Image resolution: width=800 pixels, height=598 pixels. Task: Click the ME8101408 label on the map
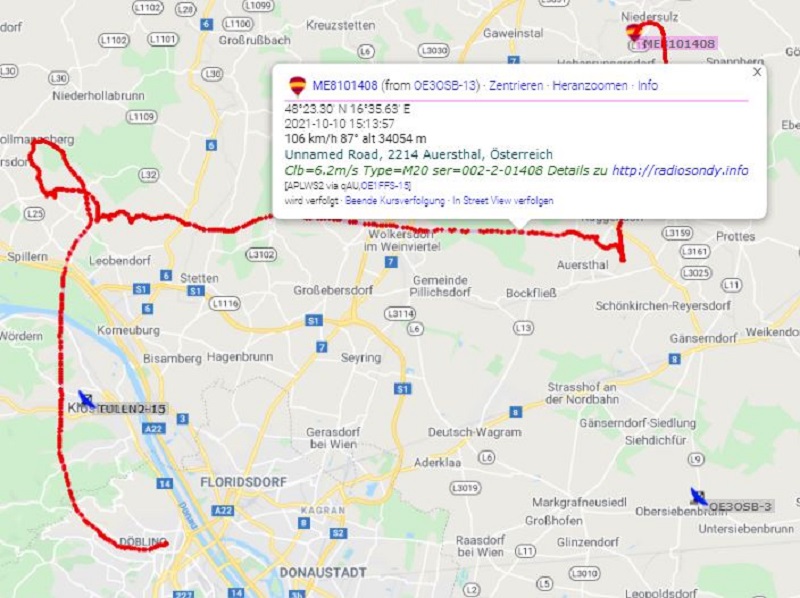click(x=679, y=44)
